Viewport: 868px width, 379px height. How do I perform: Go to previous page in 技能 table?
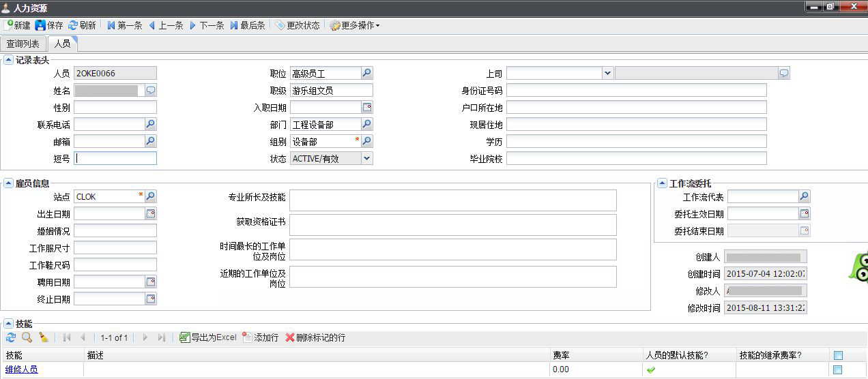pos(83,337)
